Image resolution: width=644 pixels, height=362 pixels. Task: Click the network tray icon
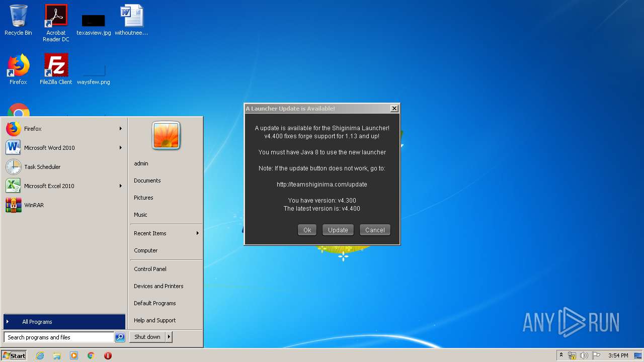click(x=572, y=355)
